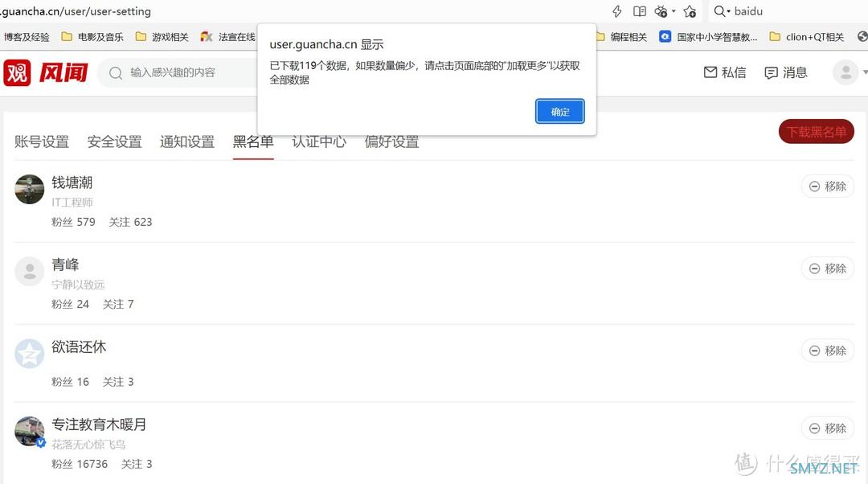Click the 确定 button in the alert dialog
Viewport: 868px width, 484px height.
point(559,112)
